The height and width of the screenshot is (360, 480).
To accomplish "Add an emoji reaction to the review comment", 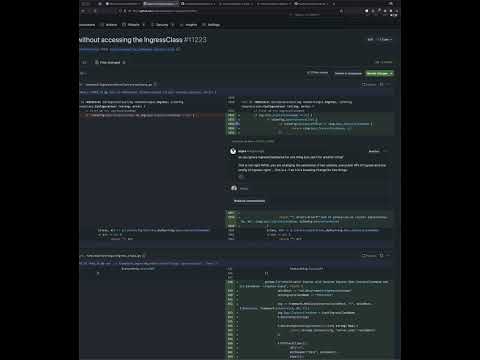I will [x=241, y=177].
